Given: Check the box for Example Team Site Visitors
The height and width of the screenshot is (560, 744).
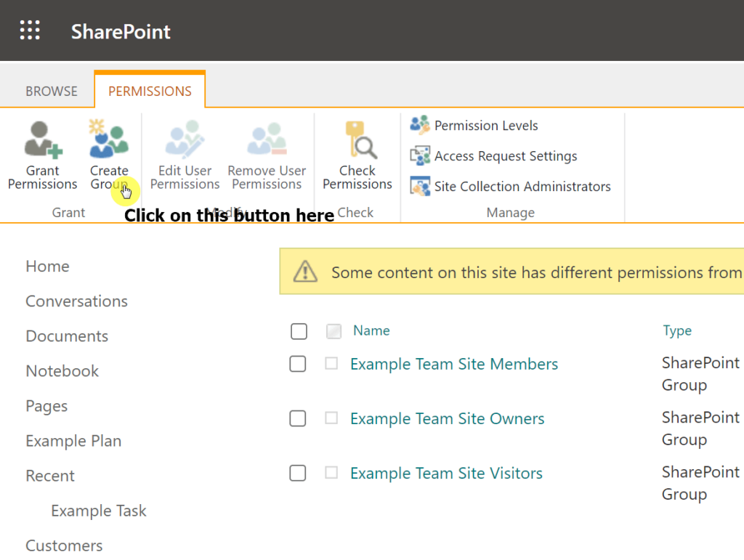Looking at the screenshot, I should click(297, 474).
